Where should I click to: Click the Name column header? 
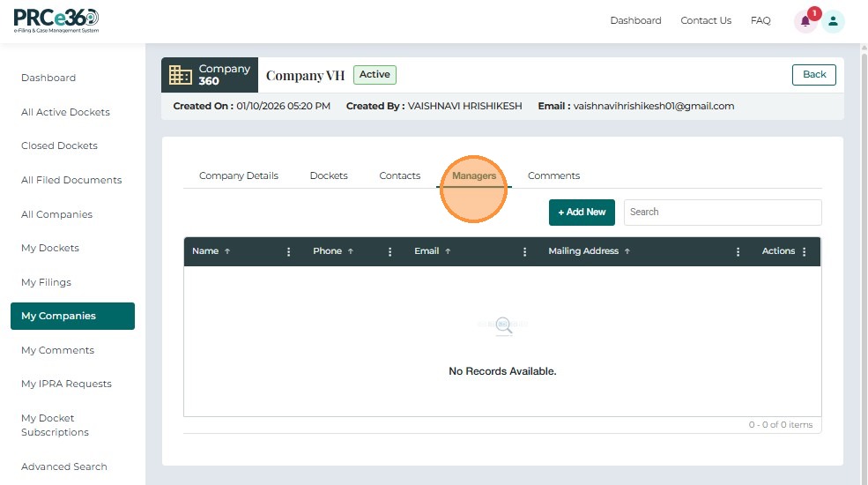205,251
